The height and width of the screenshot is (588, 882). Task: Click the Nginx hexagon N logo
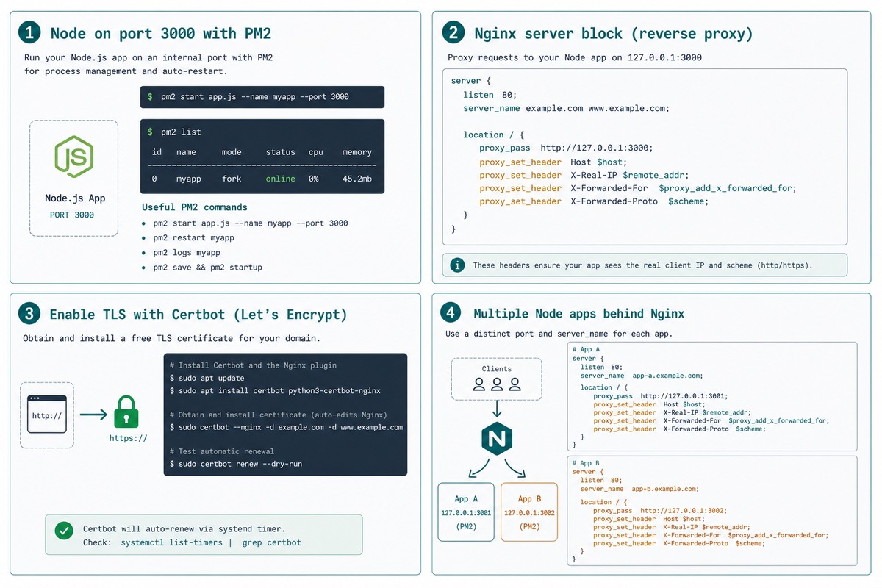point(497,438)
